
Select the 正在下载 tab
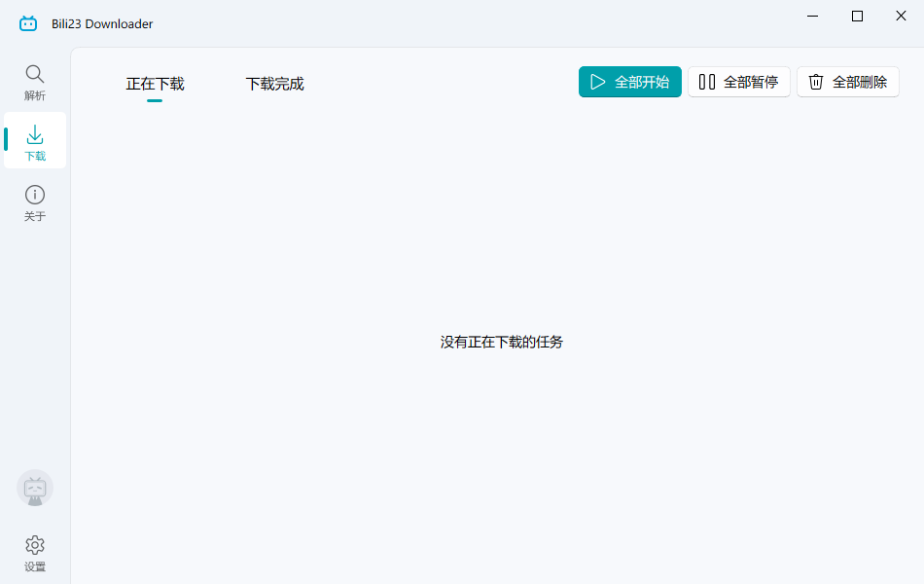point(155,84)
